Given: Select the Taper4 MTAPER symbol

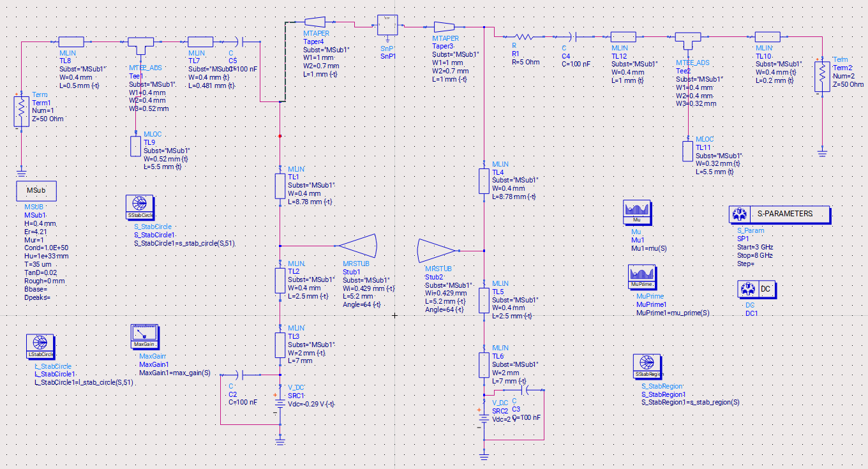Looking at the screenshot, I should click(316, 22).
